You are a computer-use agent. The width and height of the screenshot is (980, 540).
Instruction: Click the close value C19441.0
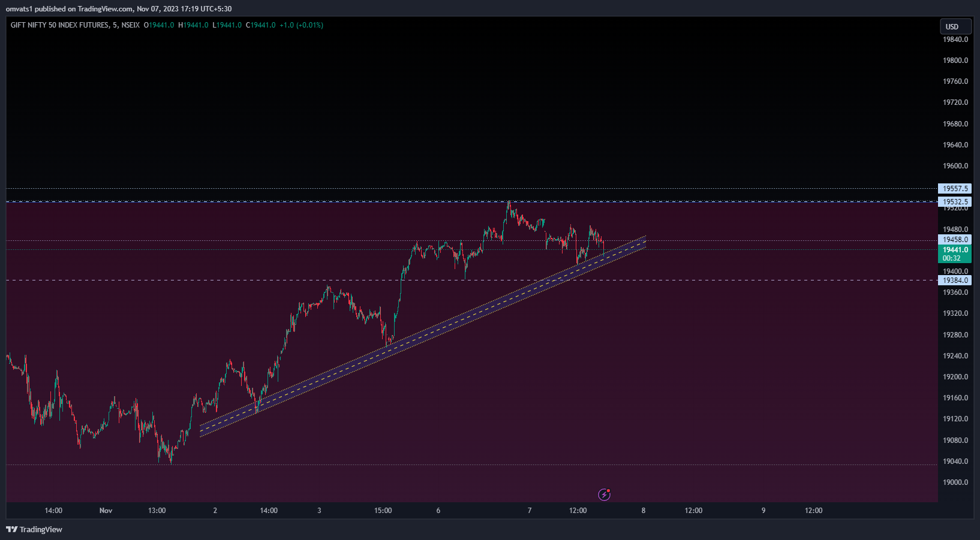point(261,25)
